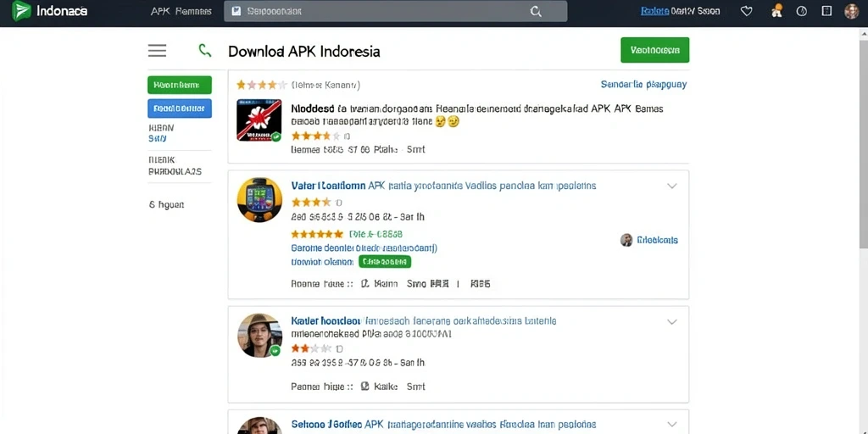The height and width of the screenshot is (434, 868).
Task: Open the author link with small avatar
Action: (x=649, y=240)
